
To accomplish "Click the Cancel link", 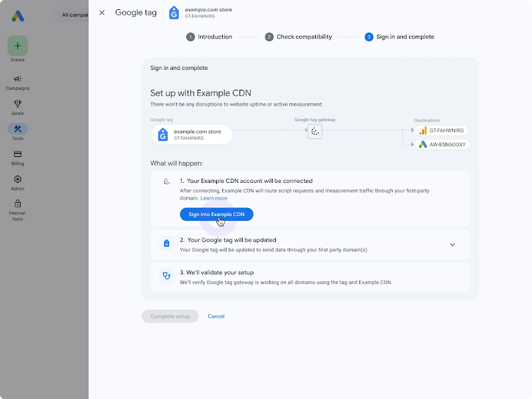I will [215, 317].
